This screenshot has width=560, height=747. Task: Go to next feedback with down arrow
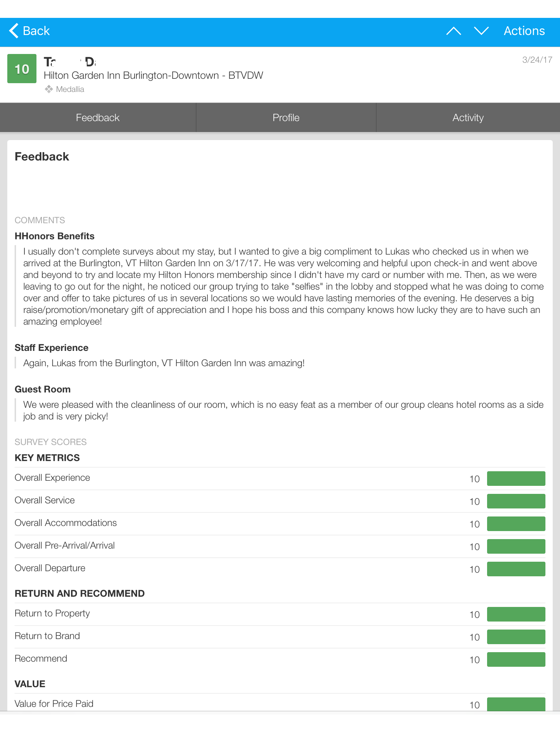click(481, 31)
